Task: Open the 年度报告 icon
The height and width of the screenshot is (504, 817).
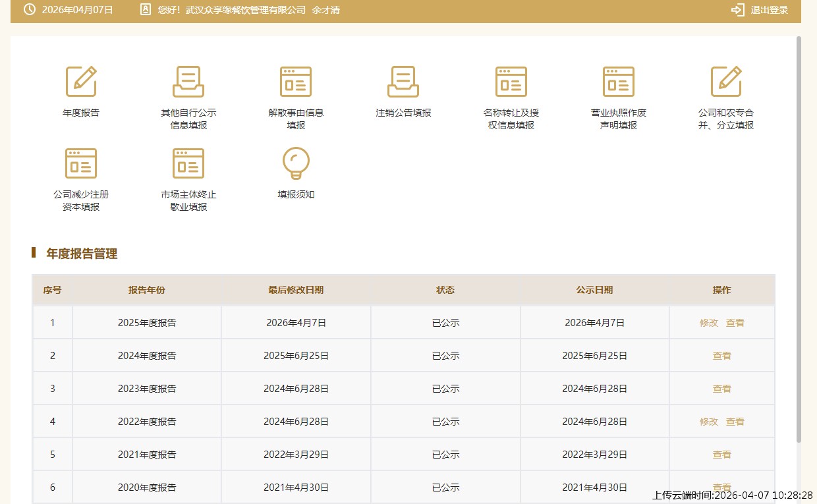Action: [x=81, y=82]
